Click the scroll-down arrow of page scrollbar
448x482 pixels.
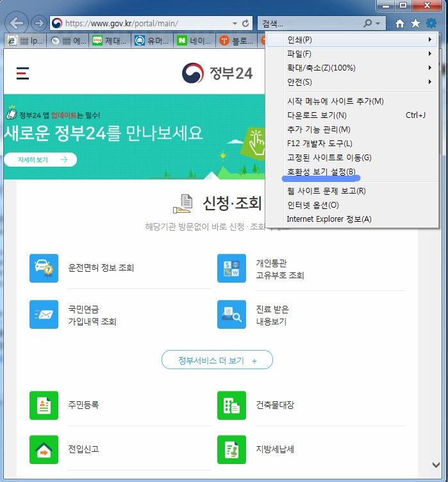[x=436, y=465]
